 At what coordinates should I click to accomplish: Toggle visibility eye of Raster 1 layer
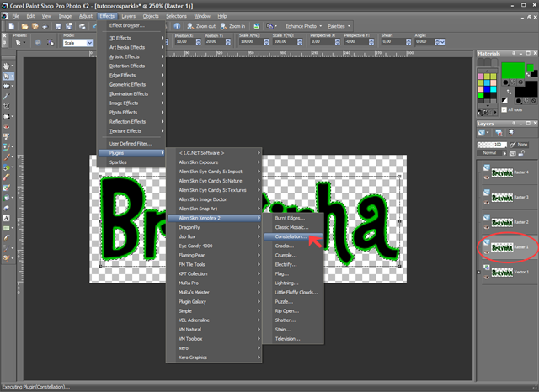point(487,252)
